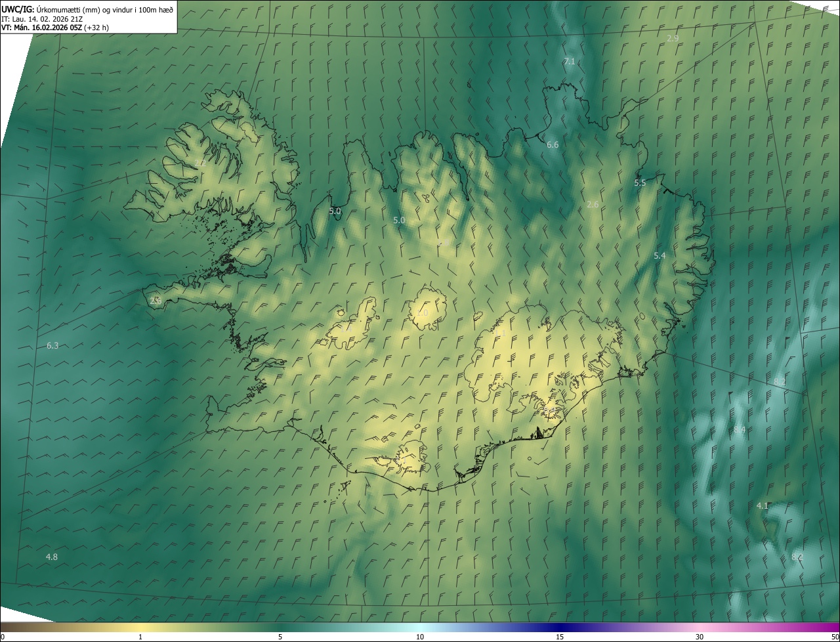The height and width of the screenshot is (642, 840).
Task: Click the 6.3 value label over the sea
Action: point(52,345)
